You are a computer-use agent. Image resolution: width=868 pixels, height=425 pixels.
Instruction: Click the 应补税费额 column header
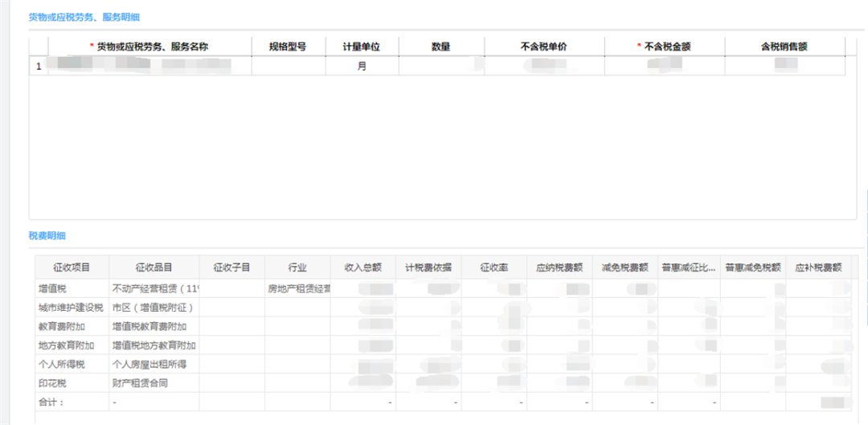[818, 268]
